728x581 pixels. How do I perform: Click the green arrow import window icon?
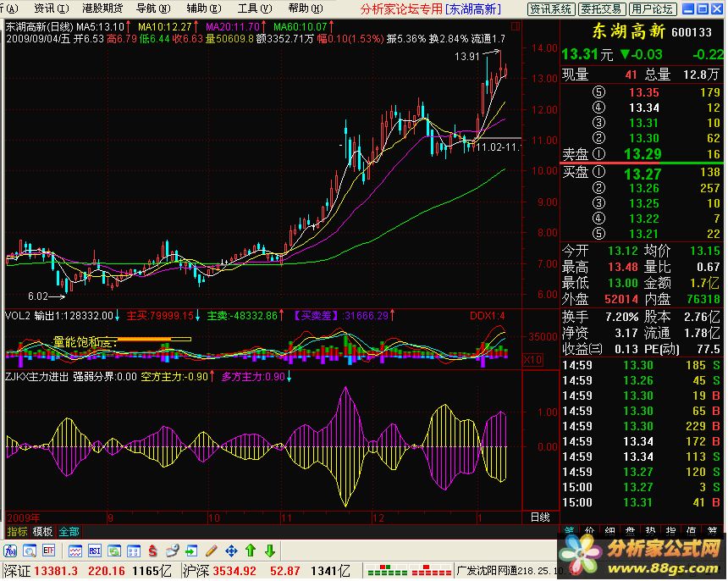coord(191,551)
